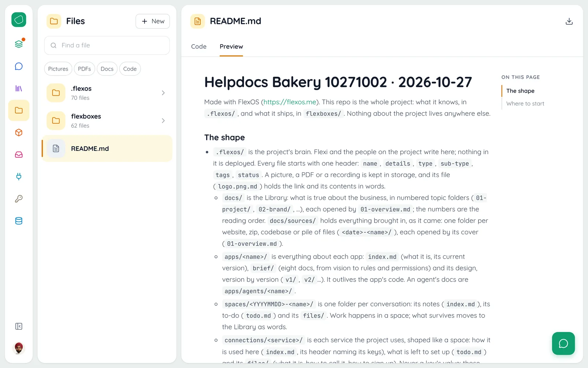Open the Library books sidebar icon
The width and height of the screenshot is (588, 368).
(x=19, y=88)
